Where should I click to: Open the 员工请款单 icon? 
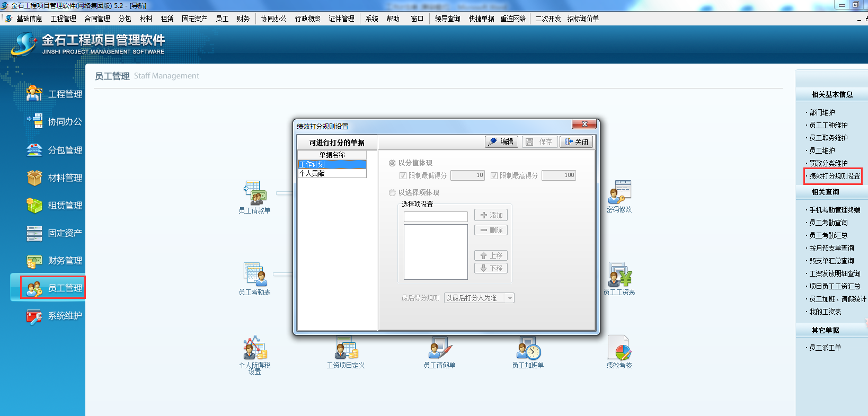pyautogui.click(x=254, y=193)
